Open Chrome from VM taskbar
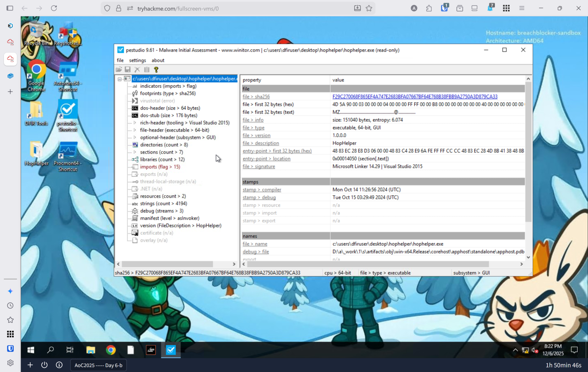 pyautogui.click(x=111, y=350)
